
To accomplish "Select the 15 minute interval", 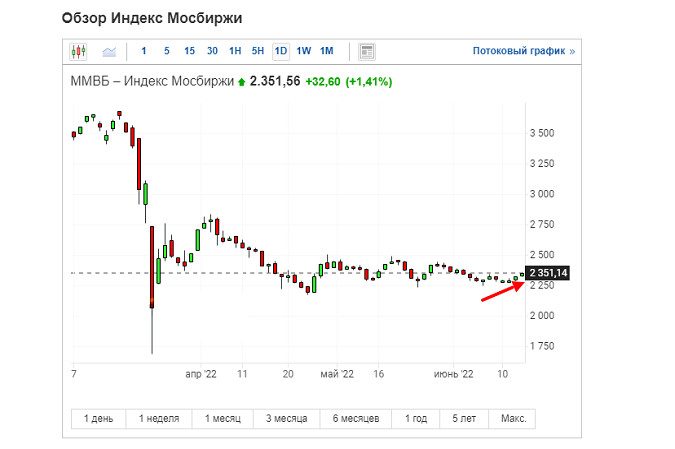I will point(189,51).
